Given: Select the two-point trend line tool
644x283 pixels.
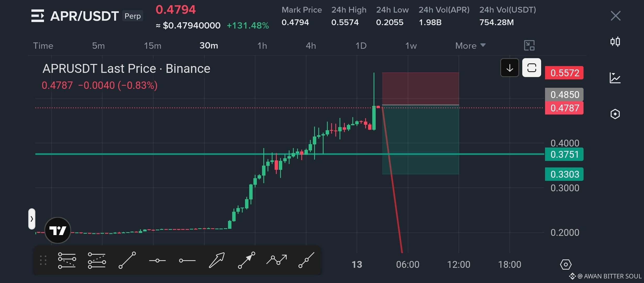Looking at the screenshot, I should click(127, 260).
